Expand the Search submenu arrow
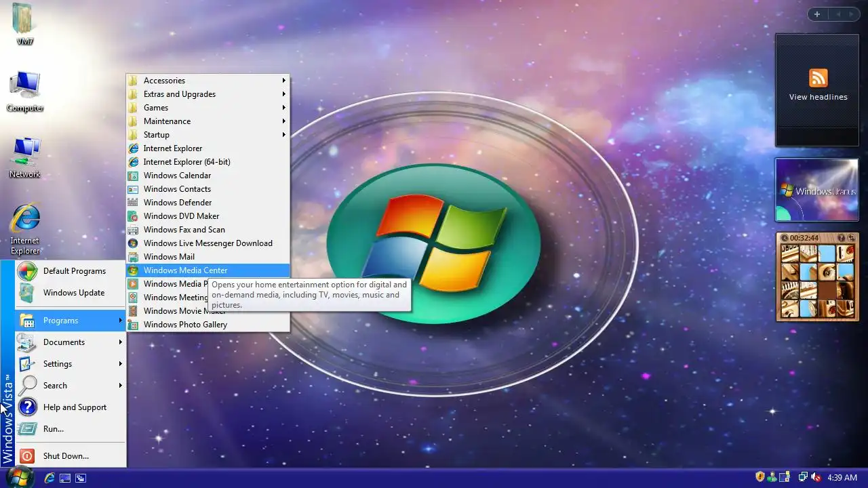 121,386
